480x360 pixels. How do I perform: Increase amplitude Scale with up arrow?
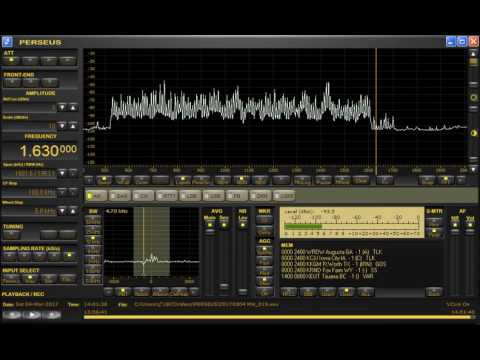click(x=73, y=126)
